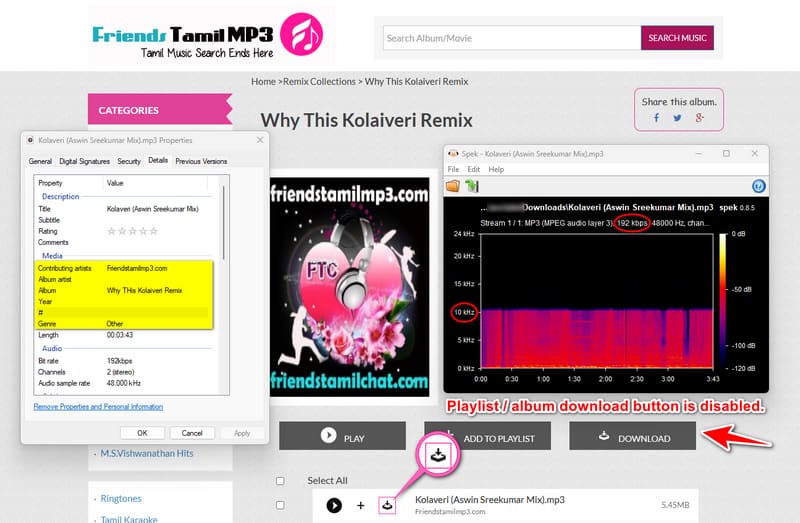
Task: Click the SEARCH MUSIC button
Action: pos(677,38)
